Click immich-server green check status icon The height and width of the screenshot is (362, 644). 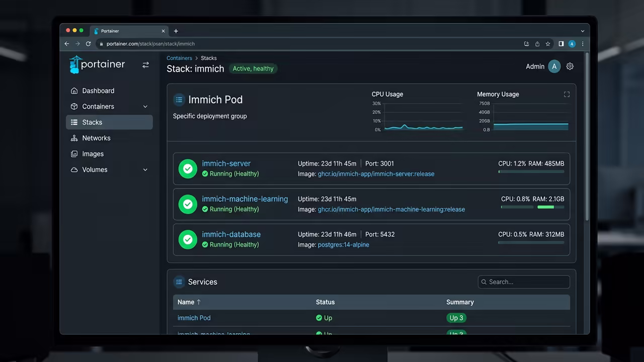point(188,169)
